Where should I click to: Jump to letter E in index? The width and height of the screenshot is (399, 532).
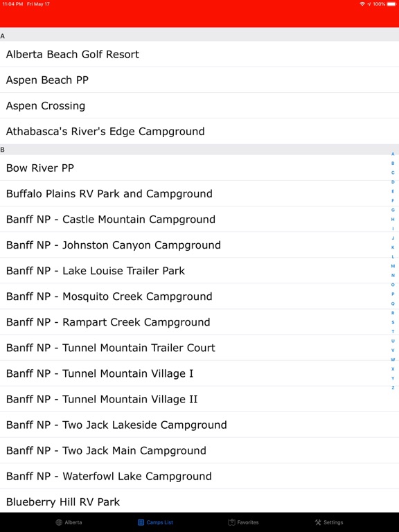pyautogui.click(x=393, y=191)
